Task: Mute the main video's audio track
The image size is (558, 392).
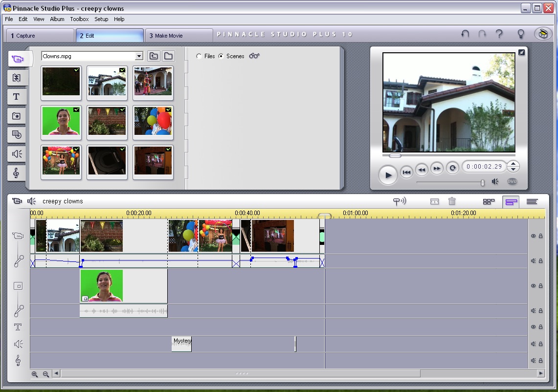Action: click(533, 261)
